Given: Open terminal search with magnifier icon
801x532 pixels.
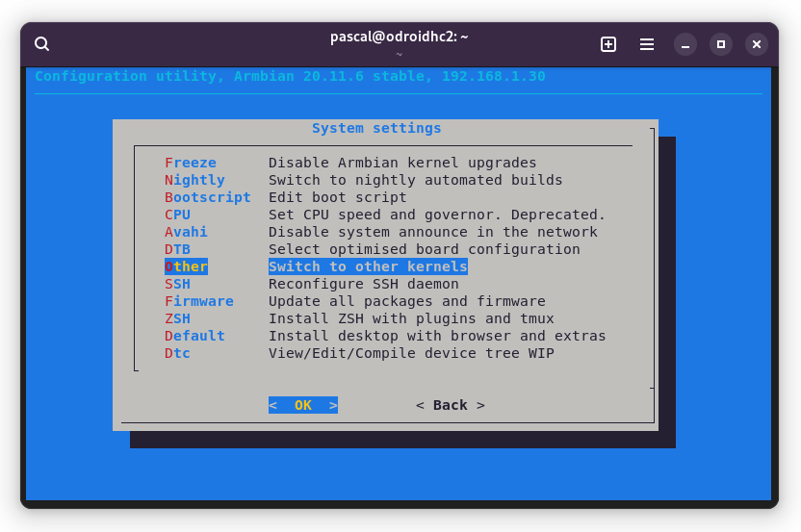Looking at the screenshot, I should click(42, 44).
